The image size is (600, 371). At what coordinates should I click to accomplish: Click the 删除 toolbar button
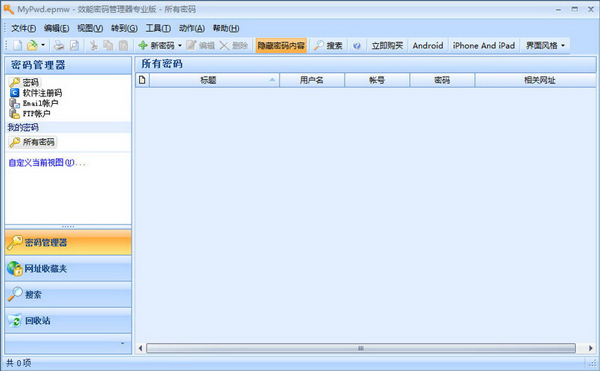(x=234, y=46)
